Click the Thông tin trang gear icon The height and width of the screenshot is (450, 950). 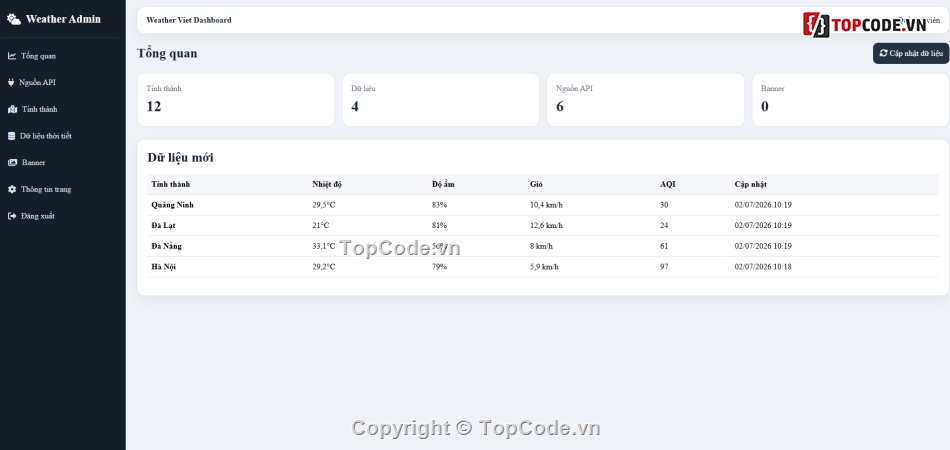coord(12,189)
